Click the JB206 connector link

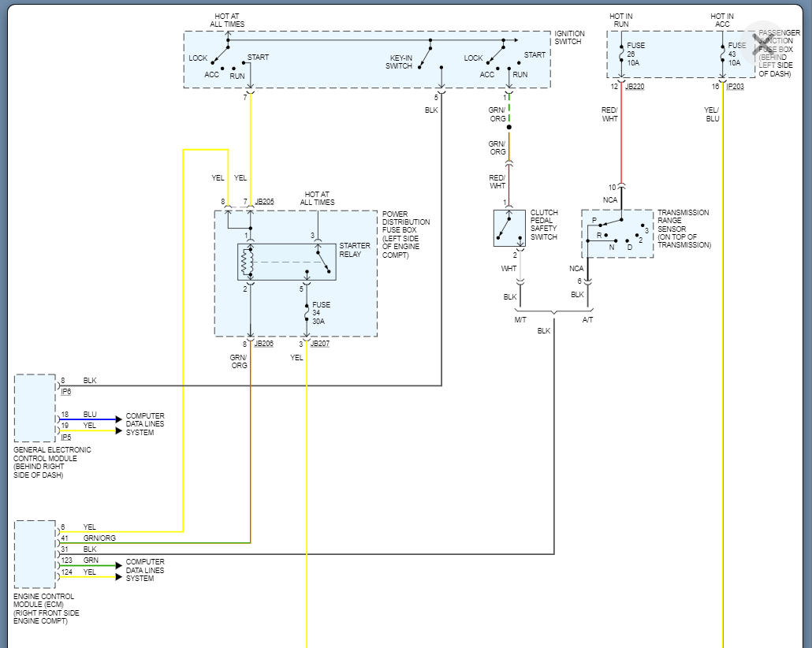[x=263, y=344]
